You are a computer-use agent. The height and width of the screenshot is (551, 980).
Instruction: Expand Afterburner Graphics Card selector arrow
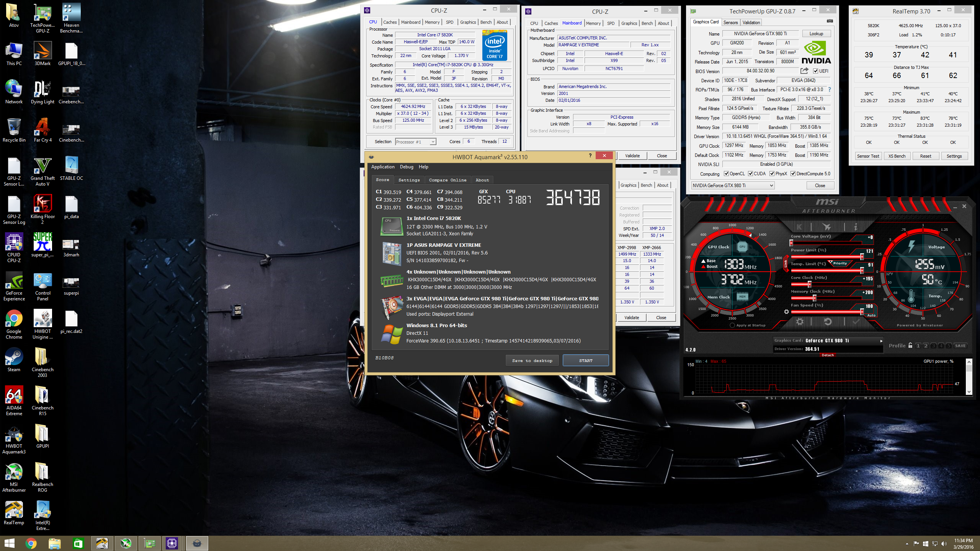[881, 341]
